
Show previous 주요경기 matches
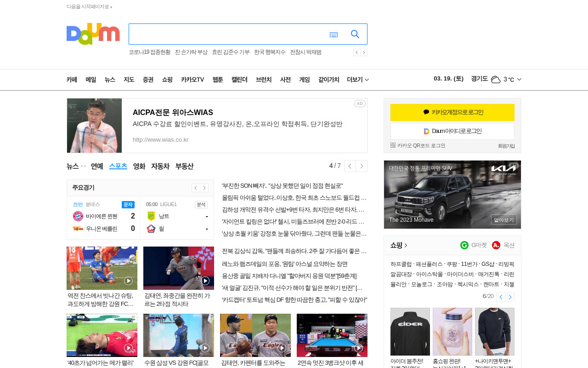(196, 188)
